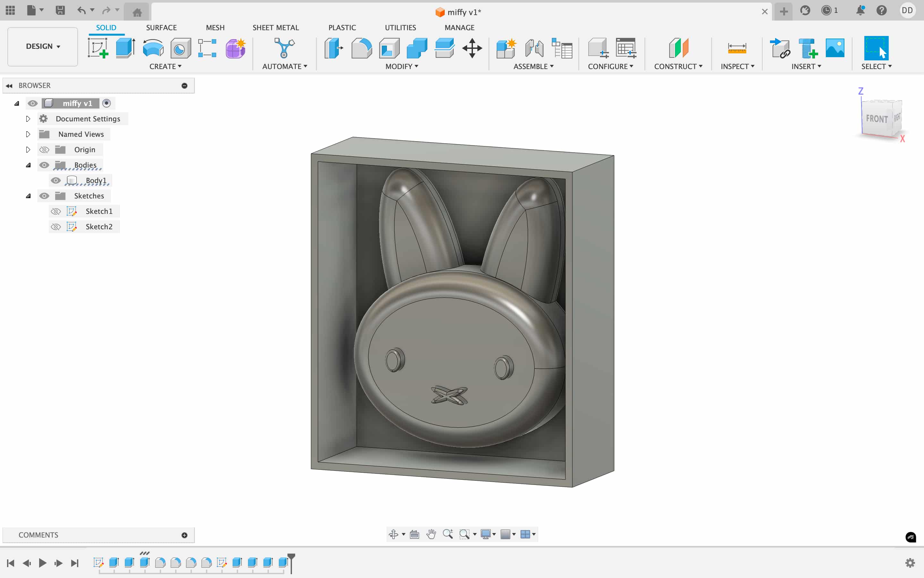Image resolution: width=924 pixels, height=578 pixels.
Task: Select the Measure tool
Action: click(x=737, y=48)
